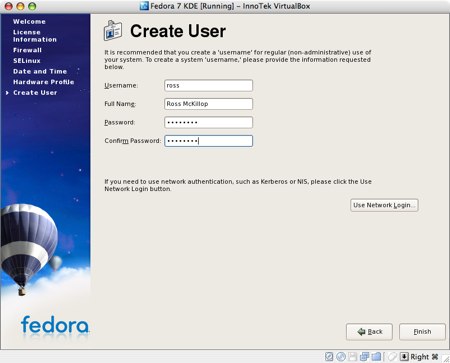
Task: Click the Username input field
Action: 209,85
